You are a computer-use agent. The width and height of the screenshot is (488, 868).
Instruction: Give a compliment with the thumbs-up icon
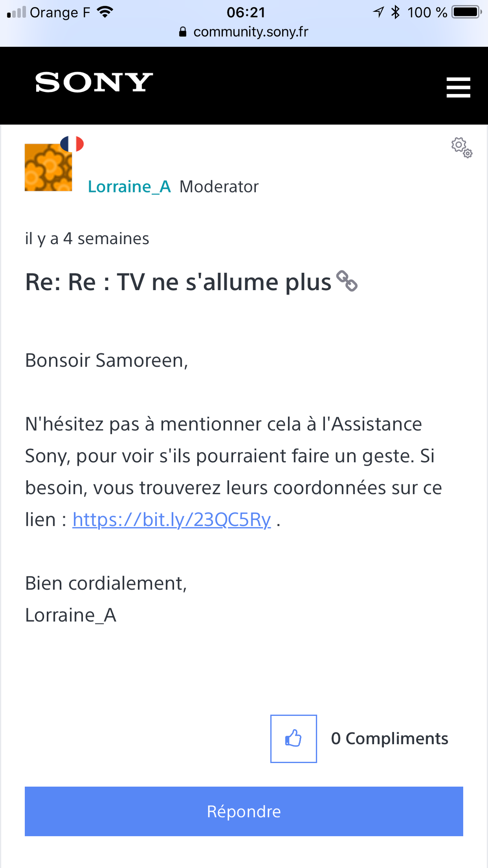(x=293, y=739)
